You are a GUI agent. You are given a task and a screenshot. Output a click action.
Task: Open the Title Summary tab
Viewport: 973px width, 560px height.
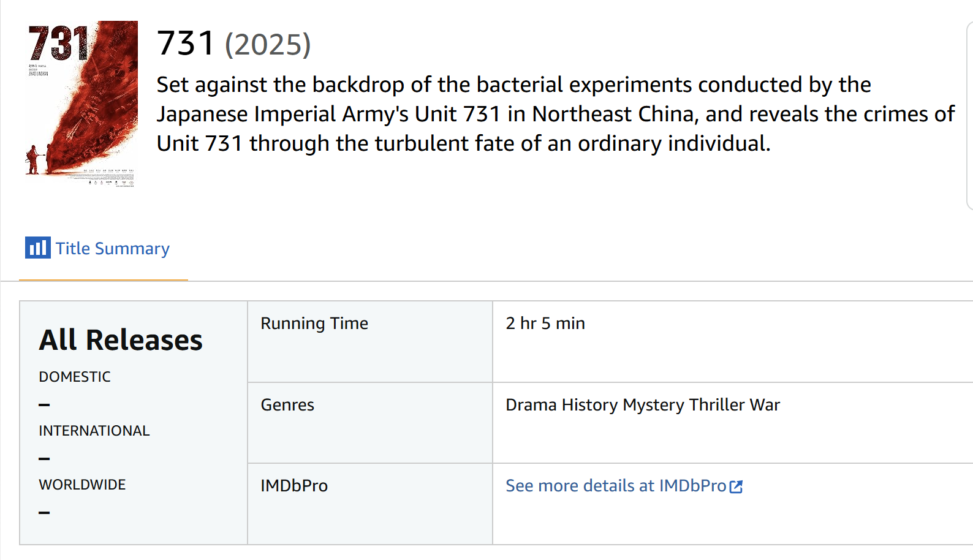tap(112, 249)
